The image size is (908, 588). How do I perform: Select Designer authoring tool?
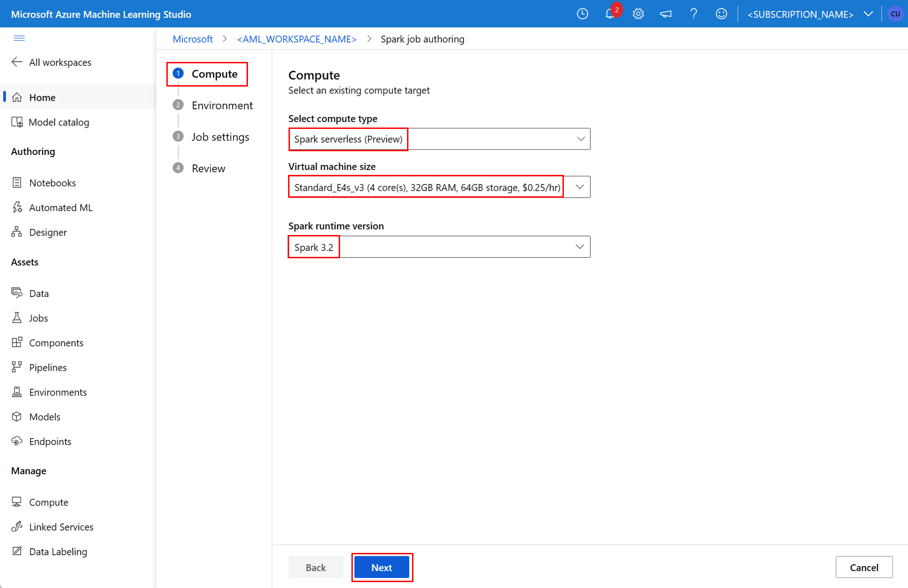pos(48,232)
